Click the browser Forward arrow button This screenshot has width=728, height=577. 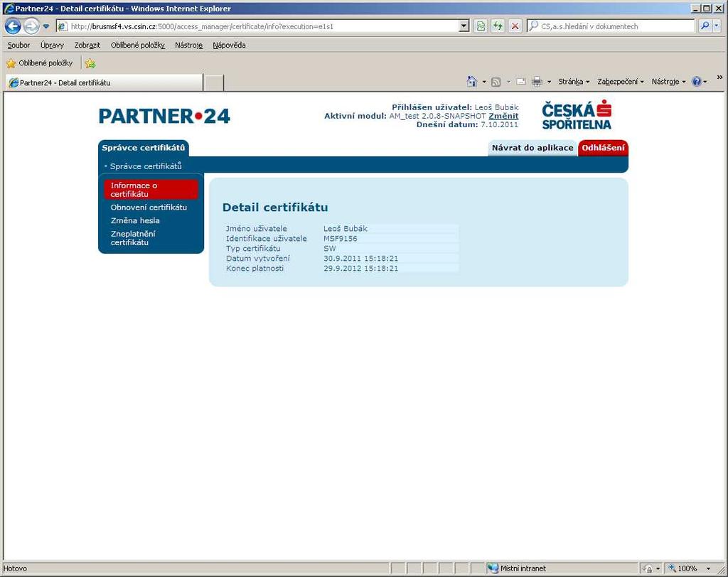31,26
